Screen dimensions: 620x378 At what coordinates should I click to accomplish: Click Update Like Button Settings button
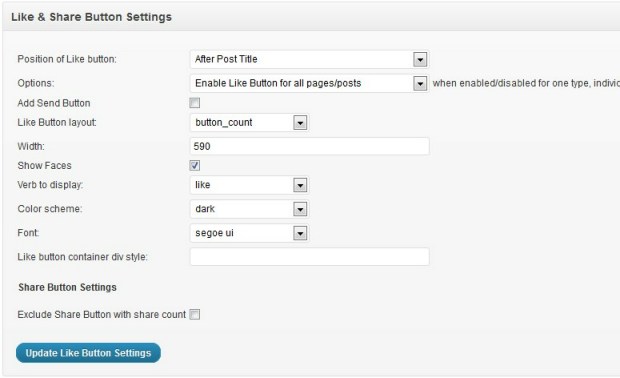coord(89,353)
